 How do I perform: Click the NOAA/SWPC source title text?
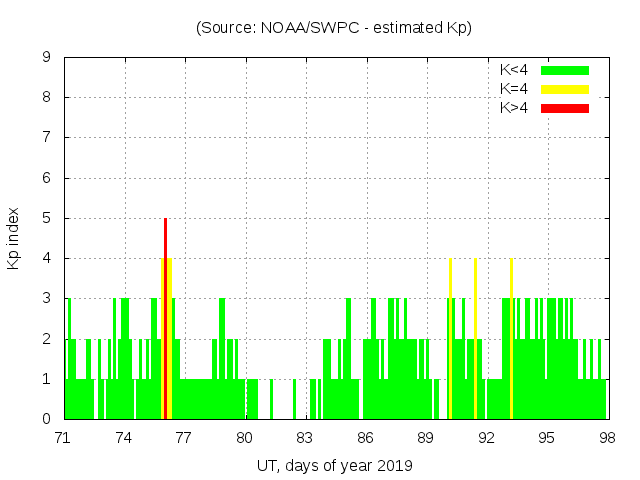click(x=333, y=28)
